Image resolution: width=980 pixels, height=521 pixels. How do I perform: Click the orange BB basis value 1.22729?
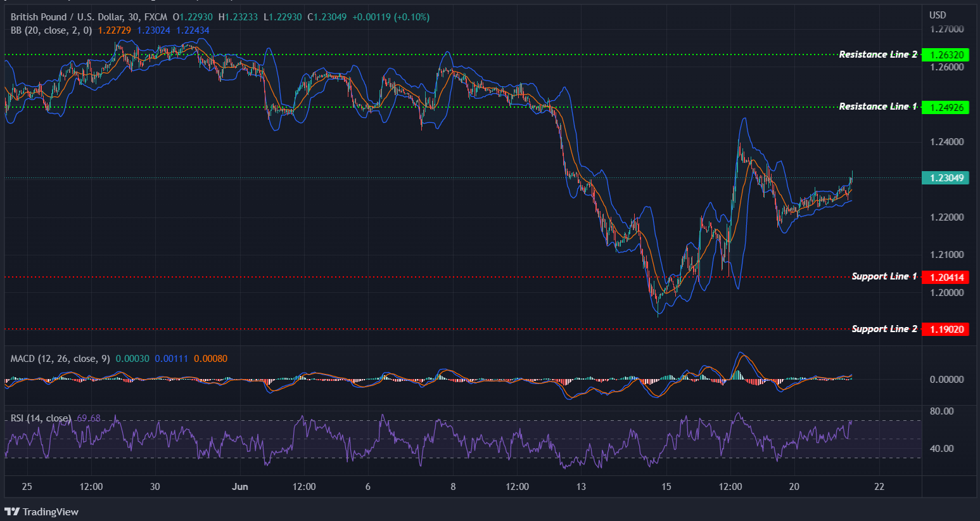(114, 30)
